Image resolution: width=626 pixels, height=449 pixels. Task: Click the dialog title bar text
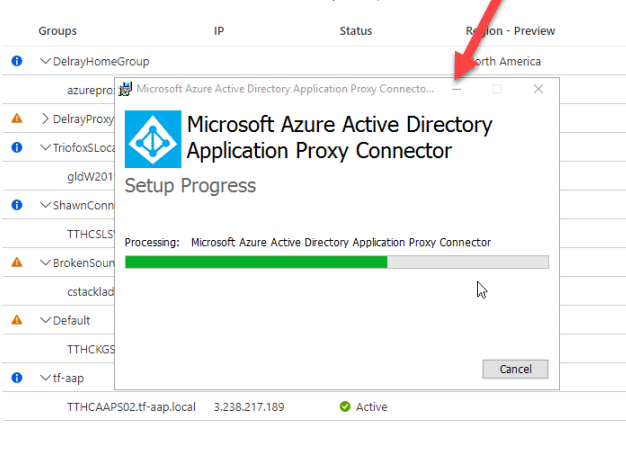[x=285, y=89]
